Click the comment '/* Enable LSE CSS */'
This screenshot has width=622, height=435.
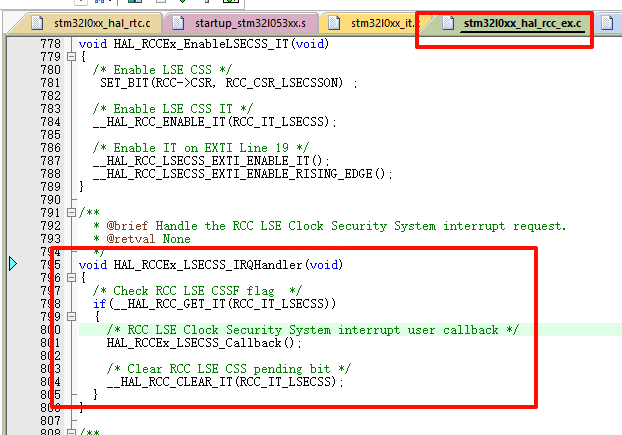(x=162, y=70)
